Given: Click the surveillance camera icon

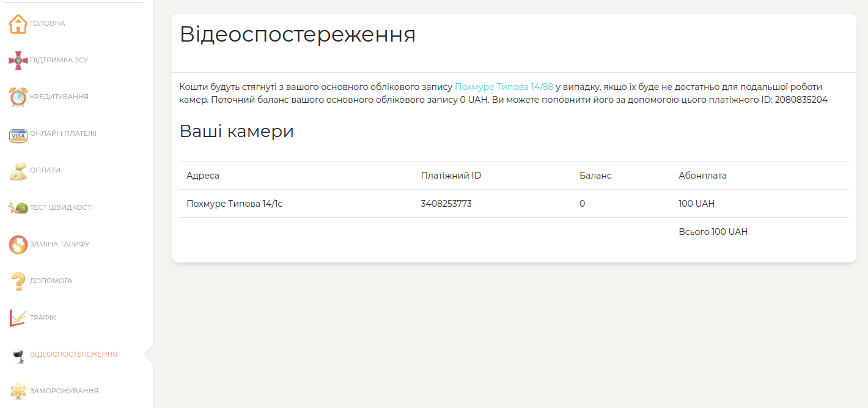Looking at the screenshot, I should click(x=18, y=355).
